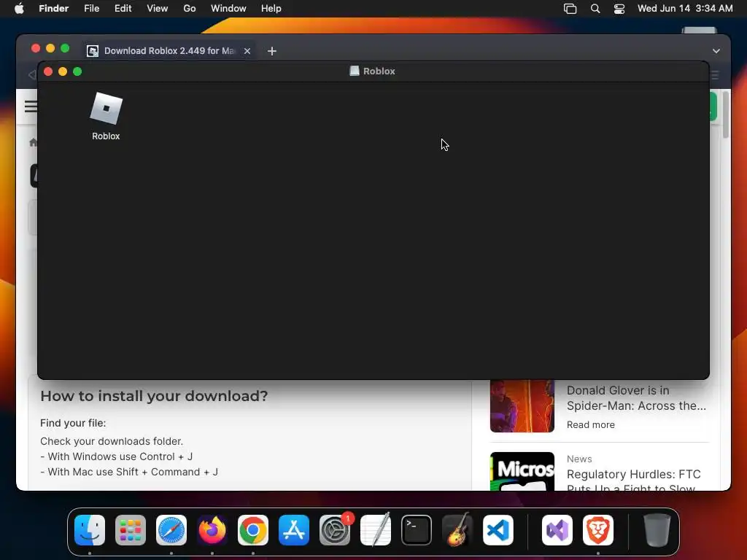Launch Firefox from the Dock
Viewport: 747px width, 560px height.
[x=212, y=530]
